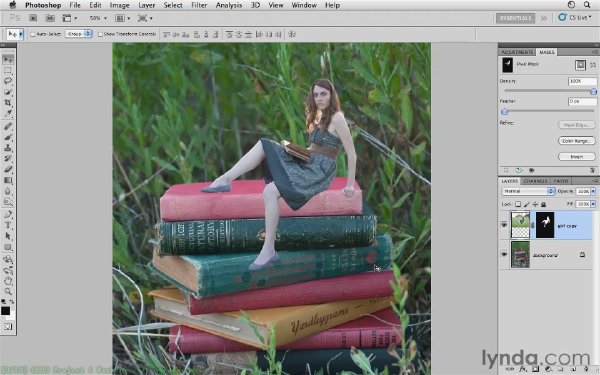Open the Screen Mode dropdown
This screenshot has width=600, height=375.
point(145,18)
